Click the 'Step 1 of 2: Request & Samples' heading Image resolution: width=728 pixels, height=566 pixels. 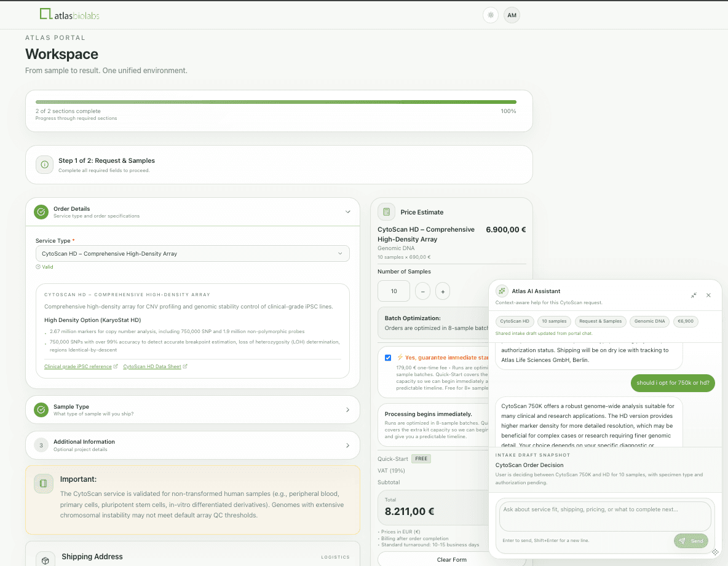point(107,160)
